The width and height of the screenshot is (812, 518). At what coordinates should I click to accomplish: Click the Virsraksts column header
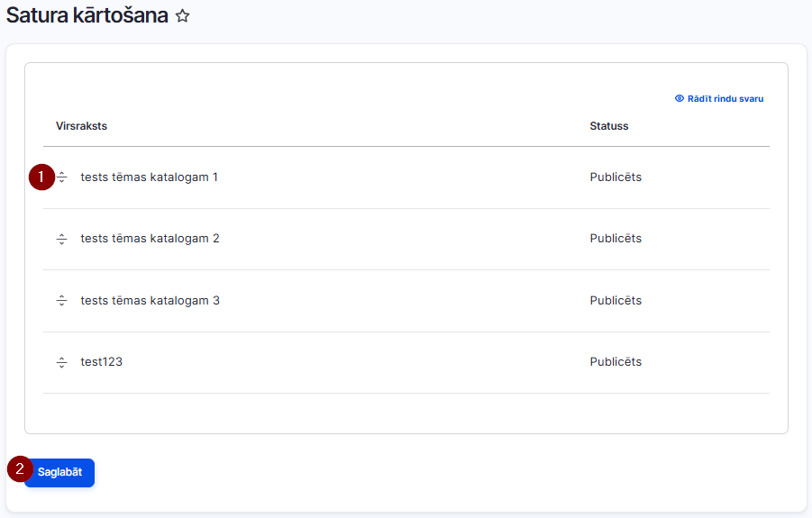coord(81,126)
